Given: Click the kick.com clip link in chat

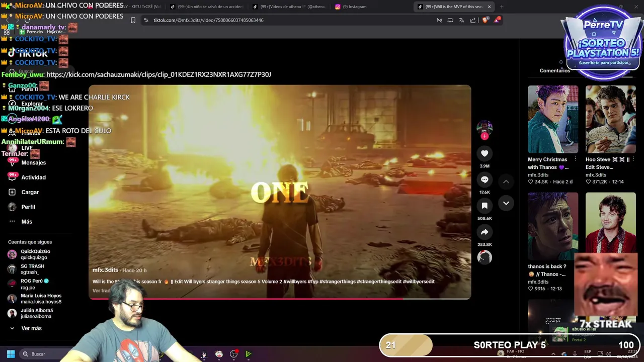Looking at the screenshot, I should [158, 74].
